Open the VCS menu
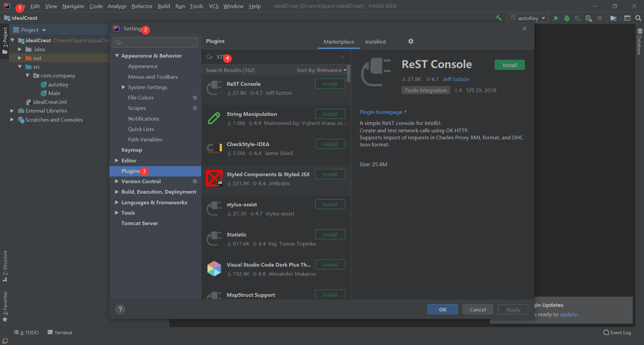This screenshot has height=345, width=644. tap(214, 6)
